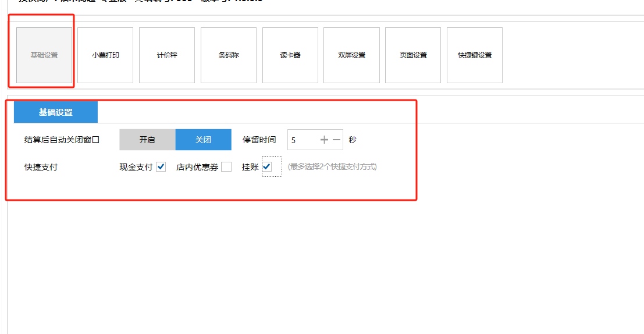Click the 结算后自动关闭窗口 setting label
This screenshot has height=334, width=644.
tap(62, 140)
